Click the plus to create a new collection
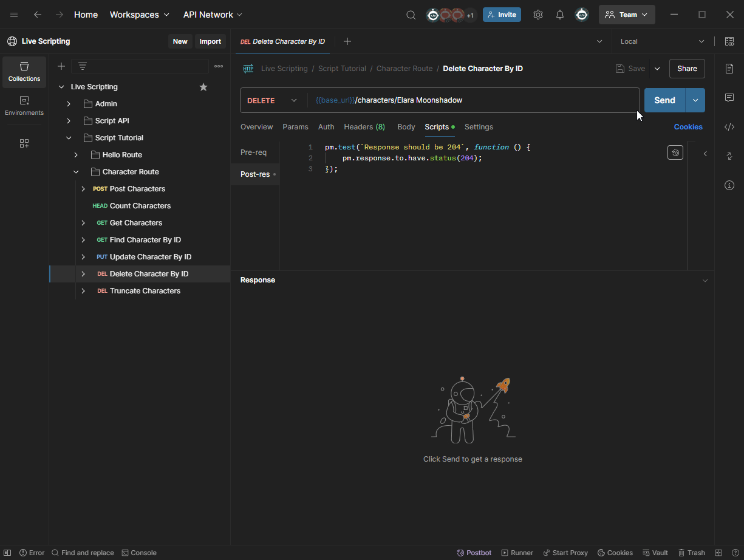 click(x=61, y=66)
